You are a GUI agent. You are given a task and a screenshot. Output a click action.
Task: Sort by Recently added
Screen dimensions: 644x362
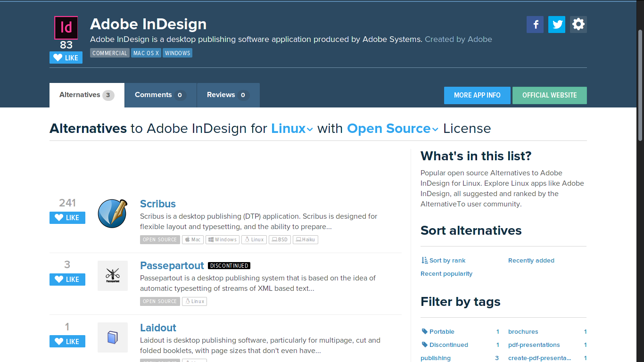point(531,260)
